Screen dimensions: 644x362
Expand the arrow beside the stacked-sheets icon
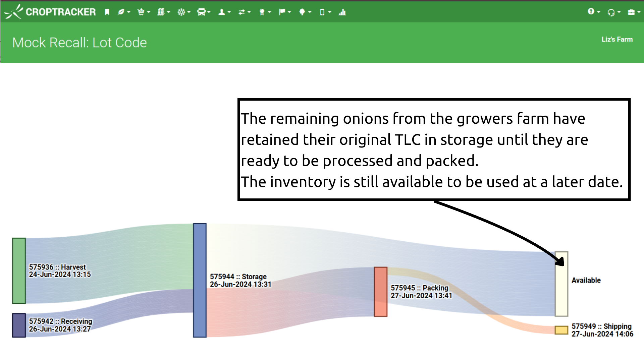pyautogui.click(x=169, y=12)
